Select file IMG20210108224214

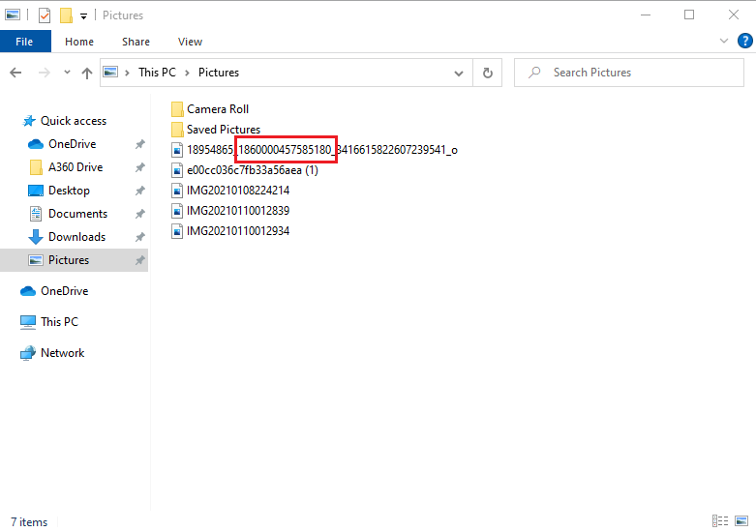coord(238,191)
